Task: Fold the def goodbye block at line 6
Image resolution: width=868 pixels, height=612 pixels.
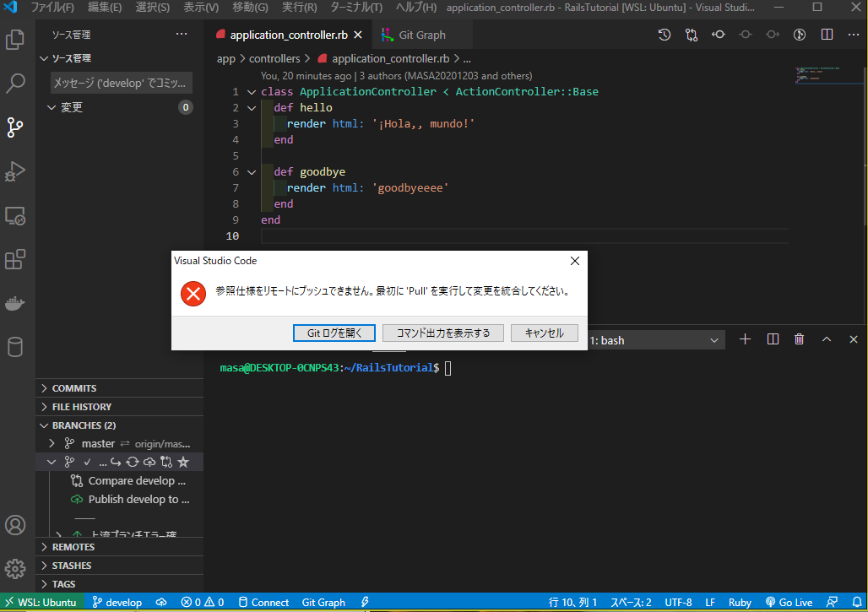Action: (x=252, y=172)
